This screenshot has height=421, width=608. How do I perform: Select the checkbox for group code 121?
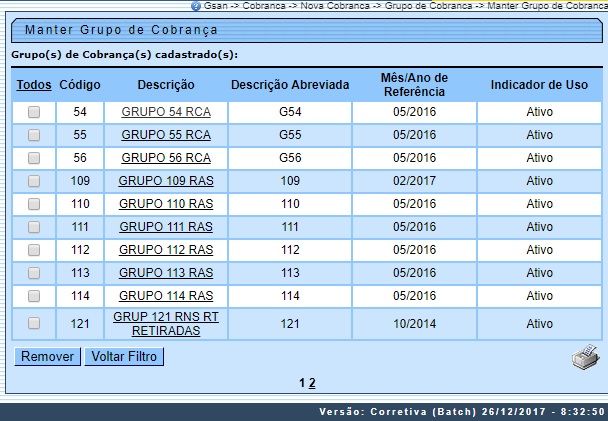tap(34, 323)
